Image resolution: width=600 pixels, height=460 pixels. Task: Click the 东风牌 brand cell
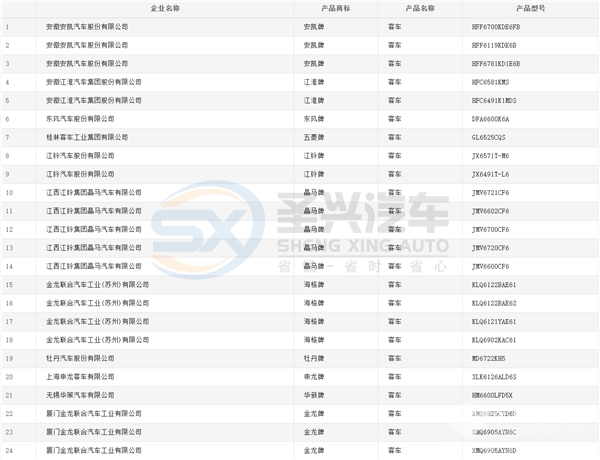(x=315, y=119)
